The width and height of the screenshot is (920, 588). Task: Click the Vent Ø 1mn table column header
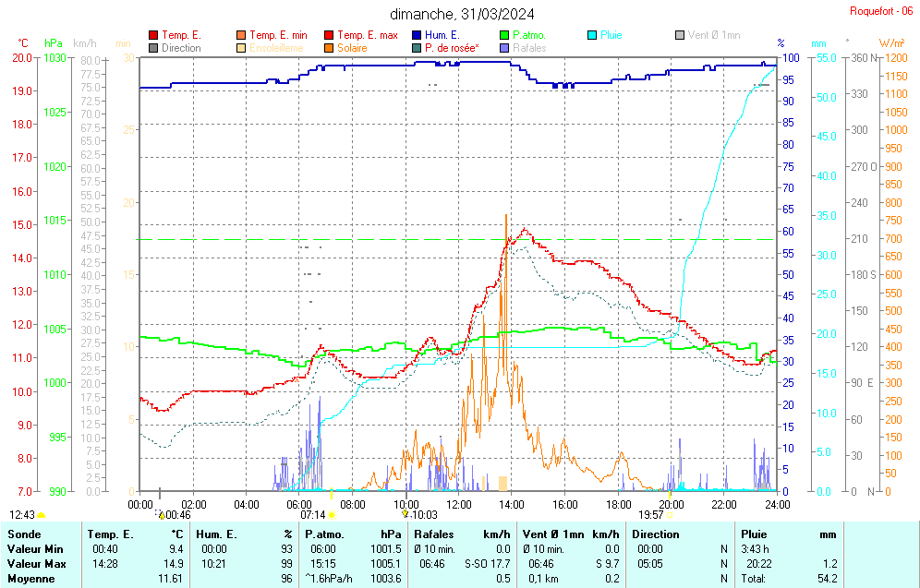click(553, 534)
